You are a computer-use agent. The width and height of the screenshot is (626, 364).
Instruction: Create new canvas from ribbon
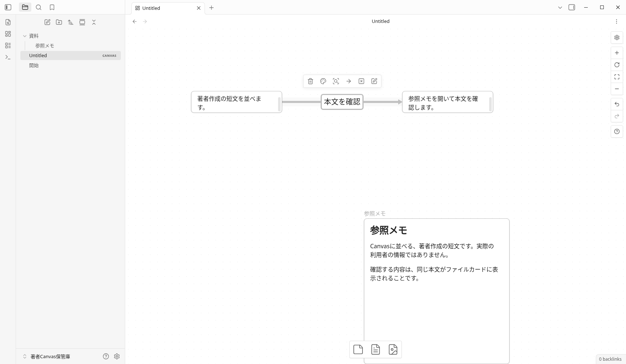(8, 34)
